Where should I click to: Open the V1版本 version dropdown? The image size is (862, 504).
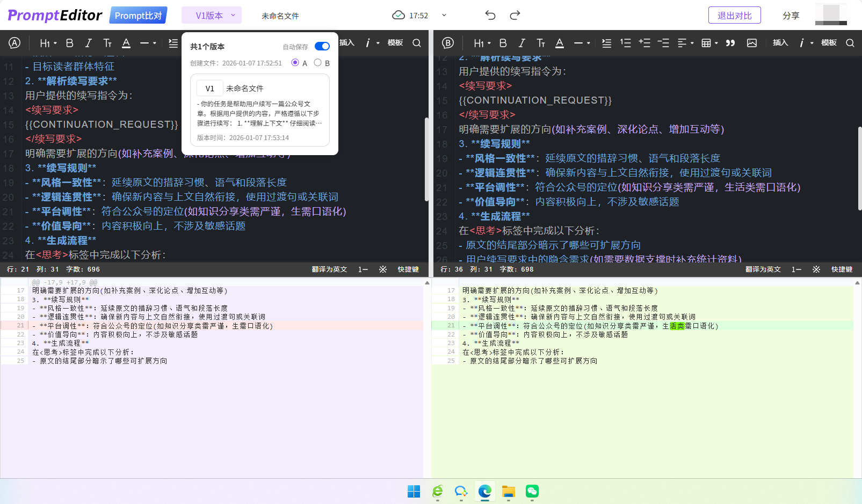tap(211, 15)
